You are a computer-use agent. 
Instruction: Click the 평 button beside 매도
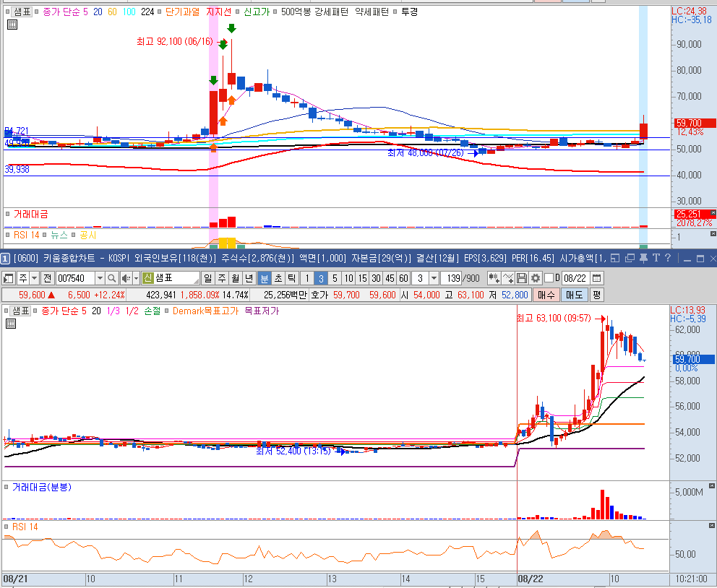596,295
